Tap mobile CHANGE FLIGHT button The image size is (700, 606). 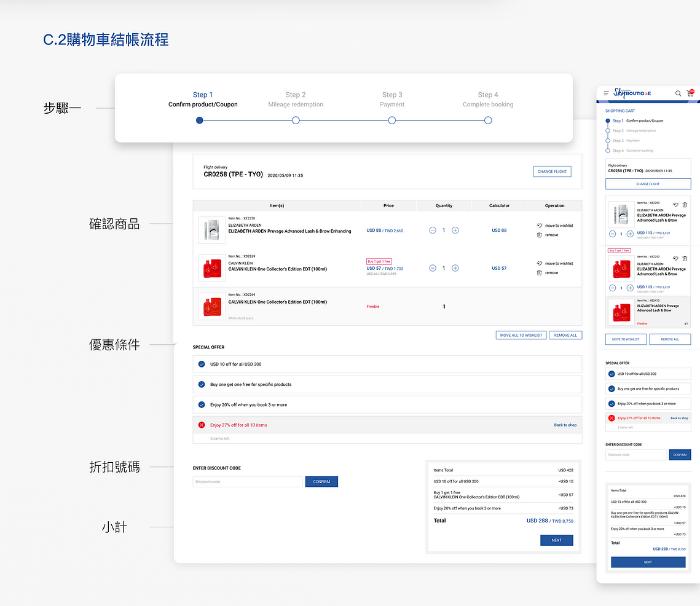(x=648, y=184)
